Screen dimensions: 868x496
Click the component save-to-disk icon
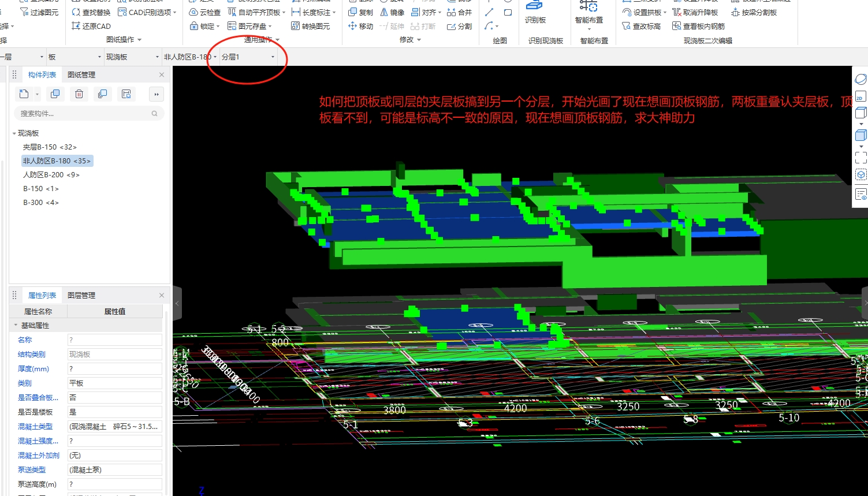coord(126,94)
